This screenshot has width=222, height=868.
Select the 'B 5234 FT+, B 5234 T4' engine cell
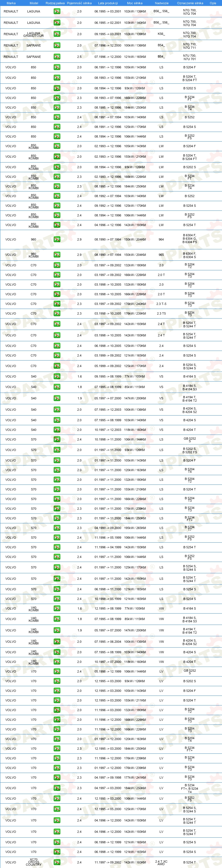click(190, 789)
